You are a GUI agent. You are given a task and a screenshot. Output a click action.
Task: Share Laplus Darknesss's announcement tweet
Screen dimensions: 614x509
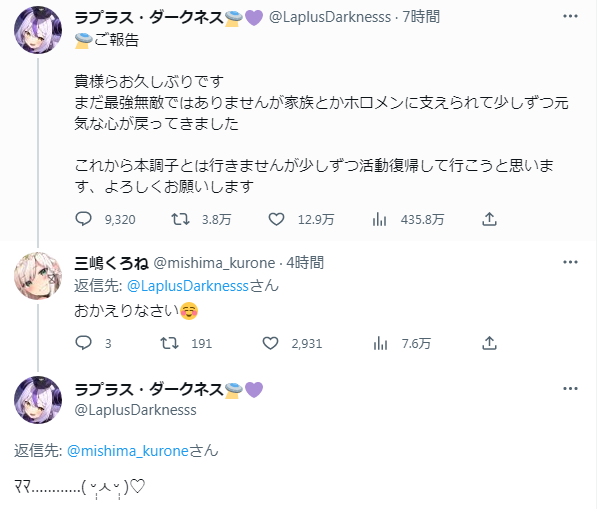click(489, 219)
